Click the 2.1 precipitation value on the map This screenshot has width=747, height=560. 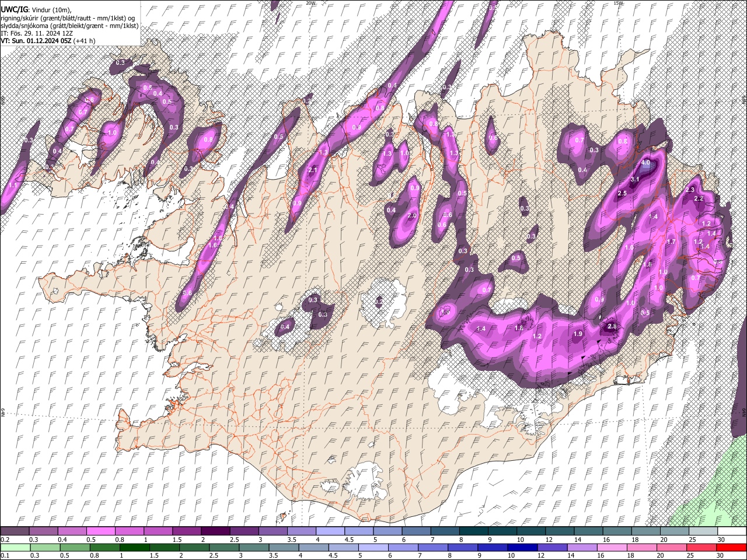pos(313,170)
